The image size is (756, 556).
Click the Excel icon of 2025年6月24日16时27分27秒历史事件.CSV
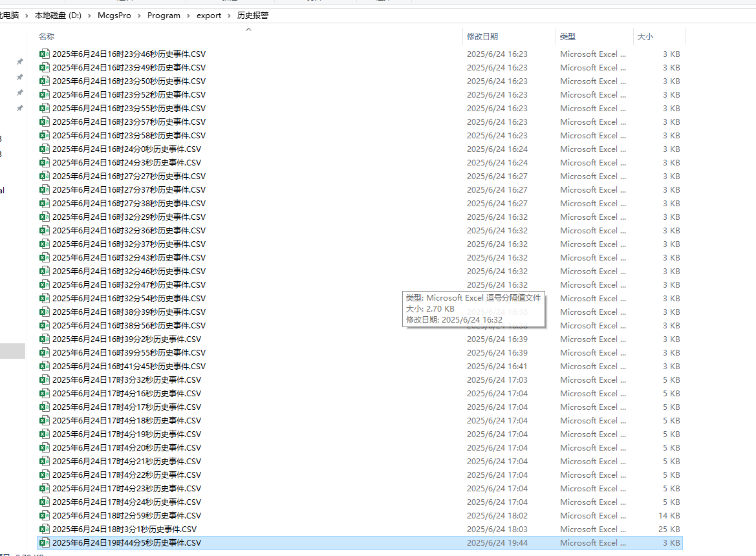(x=45, y=176)
